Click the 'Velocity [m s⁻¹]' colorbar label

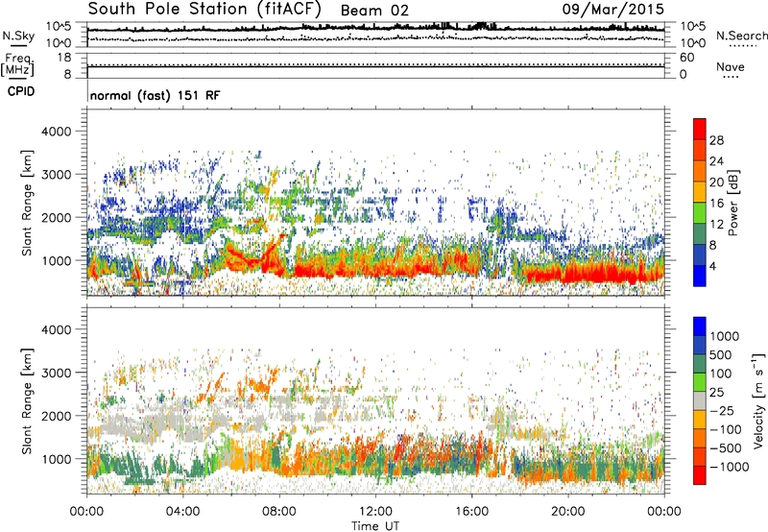758,400
